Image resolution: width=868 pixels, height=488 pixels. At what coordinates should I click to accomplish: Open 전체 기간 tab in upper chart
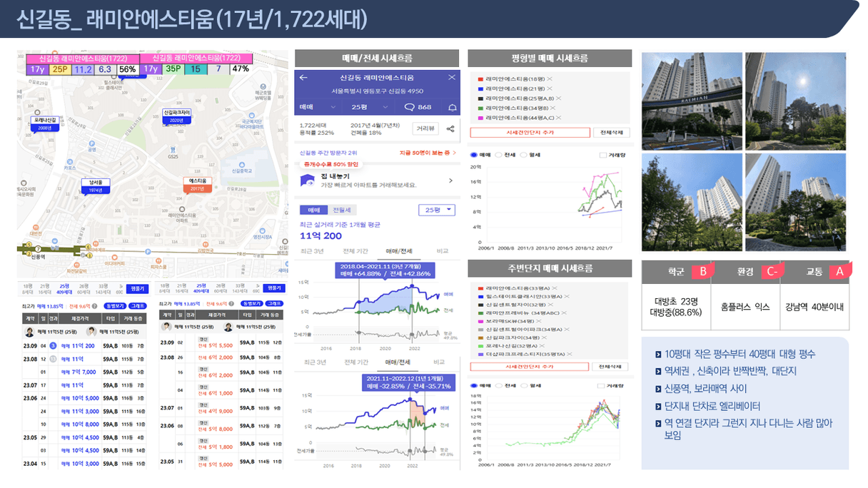(355, 251)
